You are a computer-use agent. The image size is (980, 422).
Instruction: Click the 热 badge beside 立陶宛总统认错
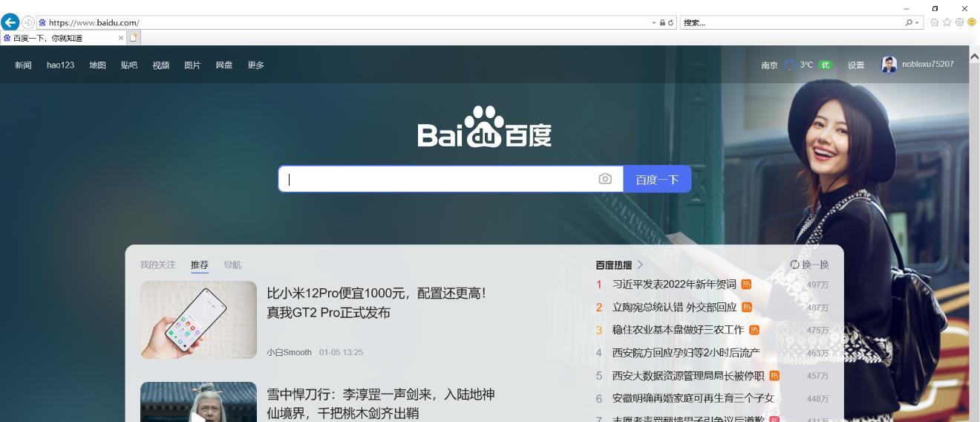click(x=747, y=308)
